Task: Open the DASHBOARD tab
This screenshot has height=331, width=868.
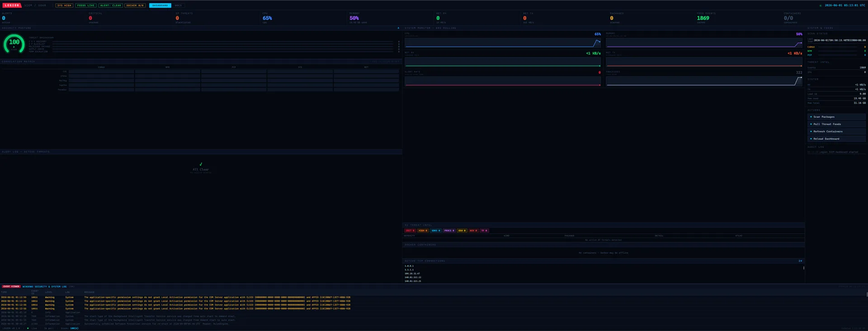Action: point(160,5)
